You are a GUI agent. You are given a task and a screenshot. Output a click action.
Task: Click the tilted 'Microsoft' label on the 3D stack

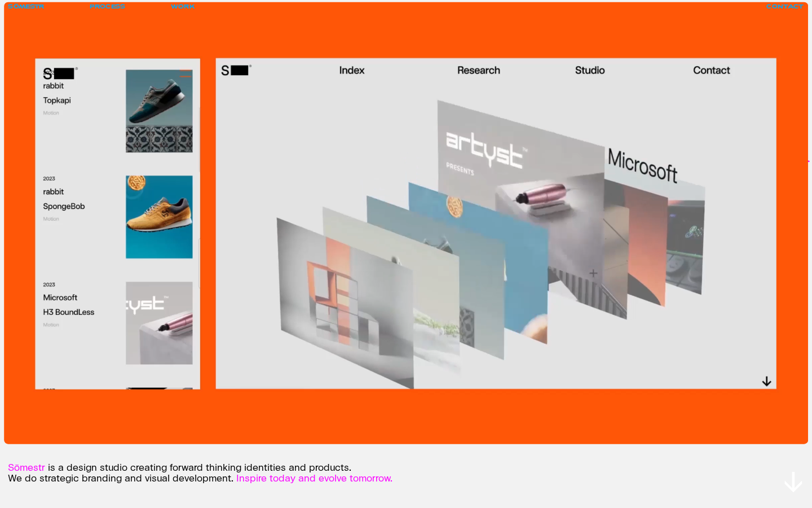[642, 166]
